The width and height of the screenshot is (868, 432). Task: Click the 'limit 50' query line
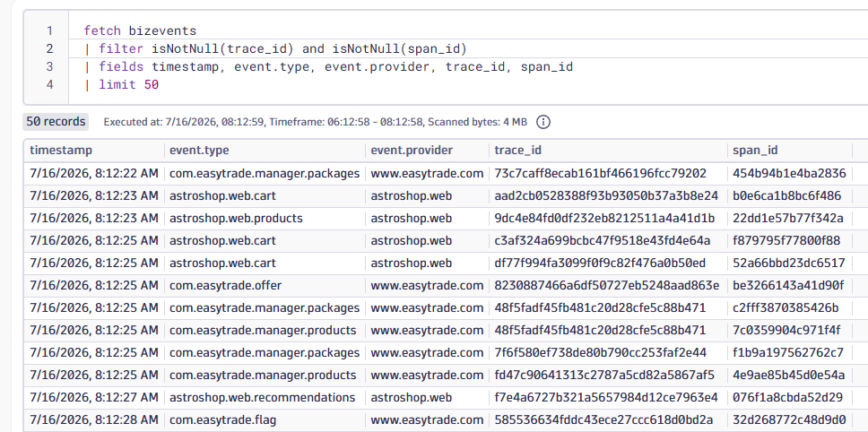click(x=121, y=85)
